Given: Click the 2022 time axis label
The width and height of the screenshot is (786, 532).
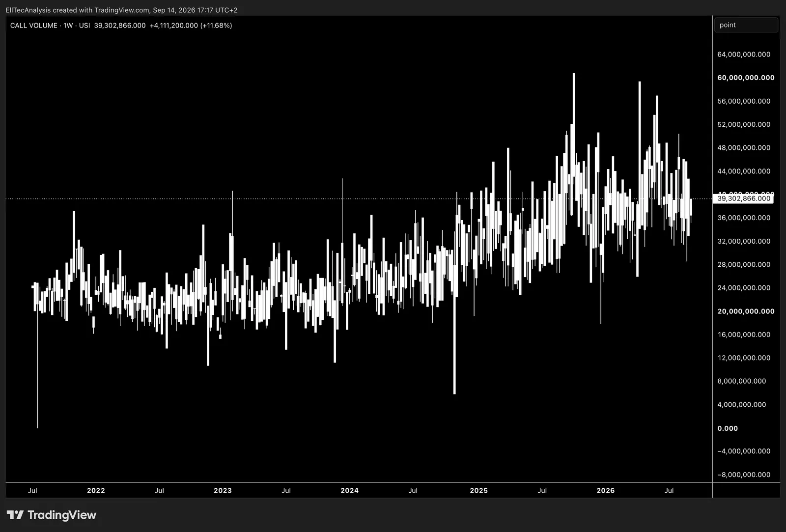Looking at the screenshot, I should [96, 490].
